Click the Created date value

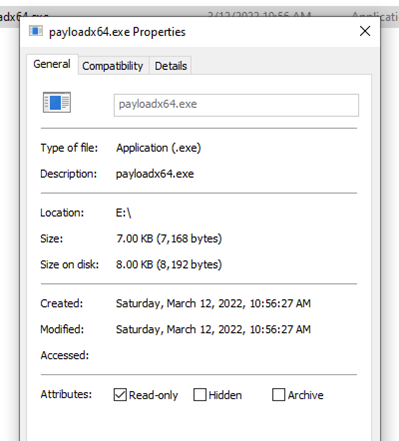tap(213, 303)
